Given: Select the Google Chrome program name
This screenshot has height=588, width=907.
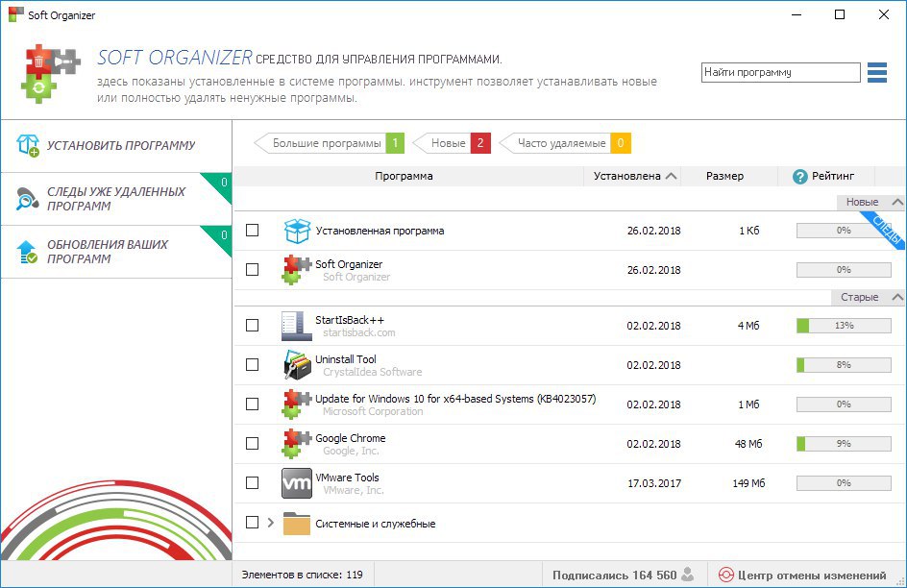Looking at the screenshot, I should coord(351,438).
